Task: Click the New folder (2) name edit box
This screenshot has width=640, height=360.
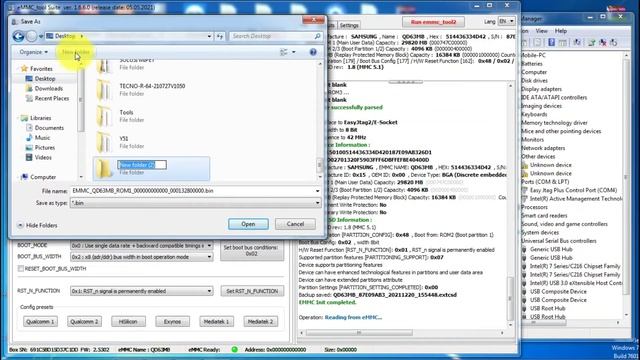Action: [142, 165]
